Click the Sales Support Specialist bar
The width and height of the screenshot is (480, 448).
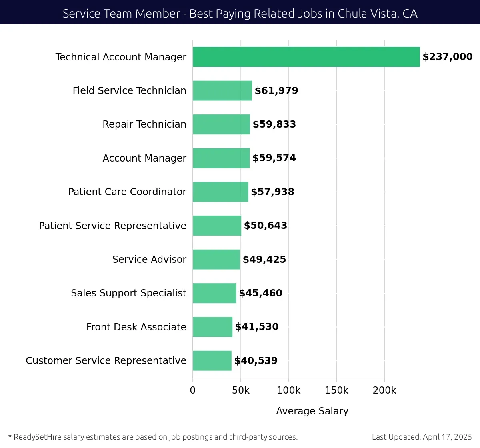[214, 293]
